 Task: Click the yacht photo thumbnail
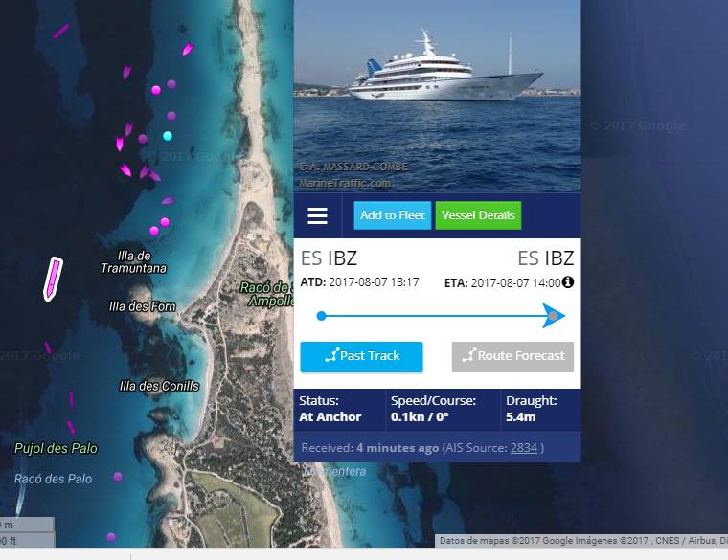tap(438, 96)
